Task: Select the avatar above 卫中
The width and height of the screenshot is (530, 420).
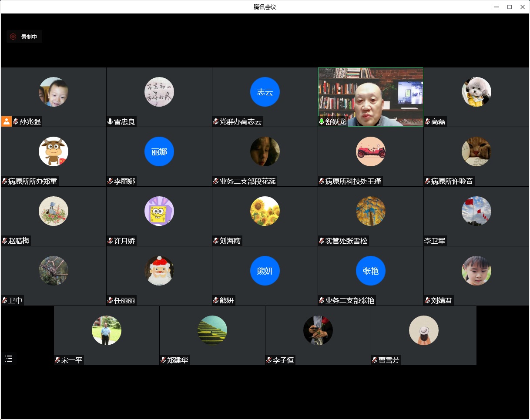Action: click(54, 271)
